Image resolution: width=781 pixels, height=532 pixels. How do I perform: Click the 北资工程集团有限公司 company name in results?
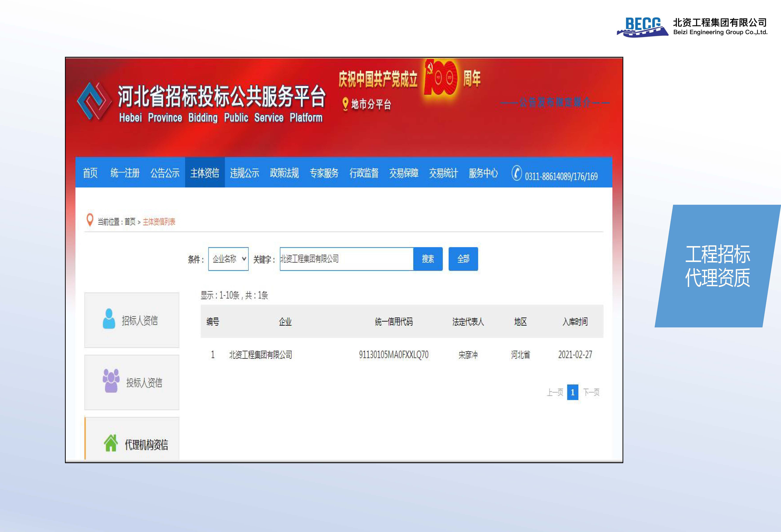point(260,355)
